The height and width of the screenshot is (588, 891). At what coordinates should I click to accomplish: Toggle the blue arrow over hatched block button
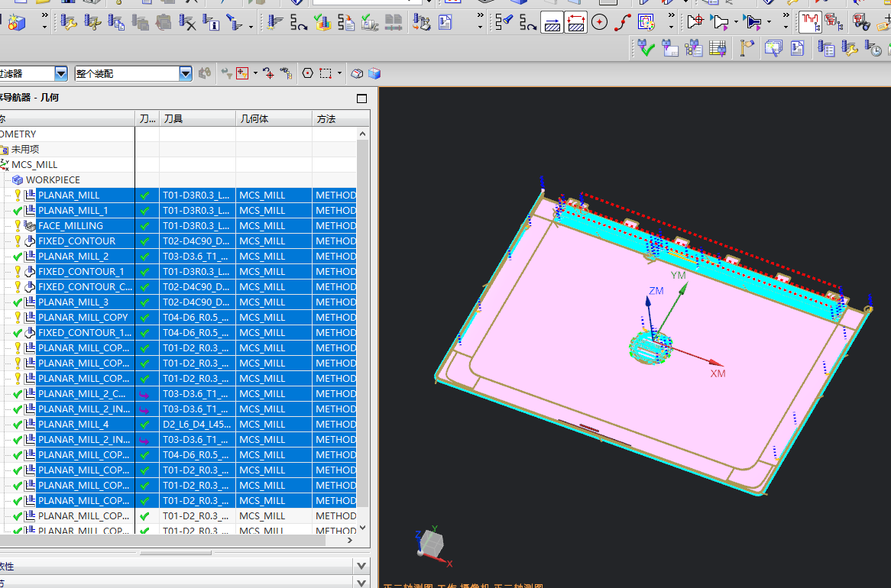pos(552,23)
